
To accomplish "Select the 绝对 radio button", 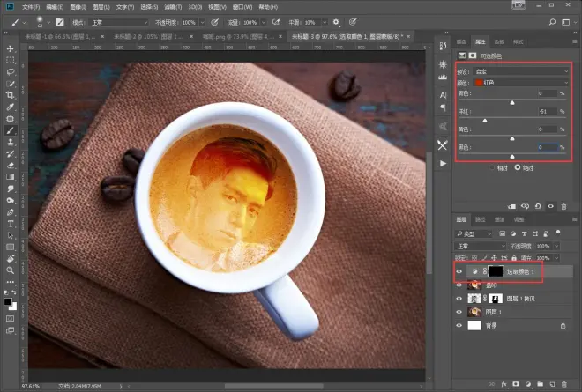I will point(517,167).
